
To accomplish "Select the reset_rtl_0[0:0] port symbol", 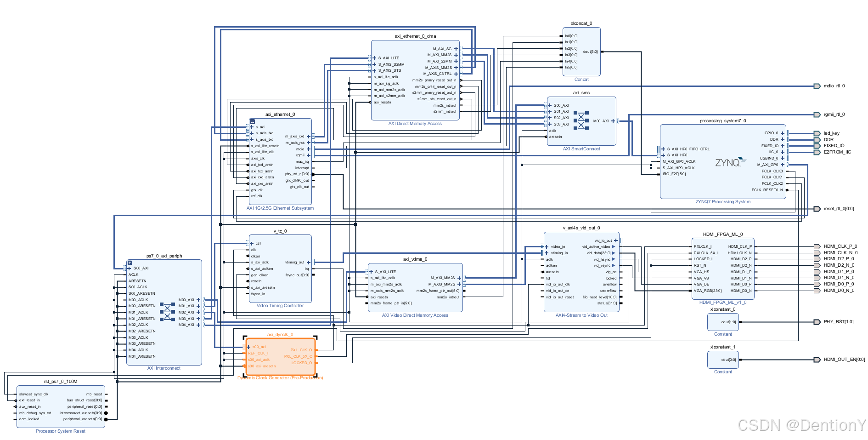I will click(817, 209).
